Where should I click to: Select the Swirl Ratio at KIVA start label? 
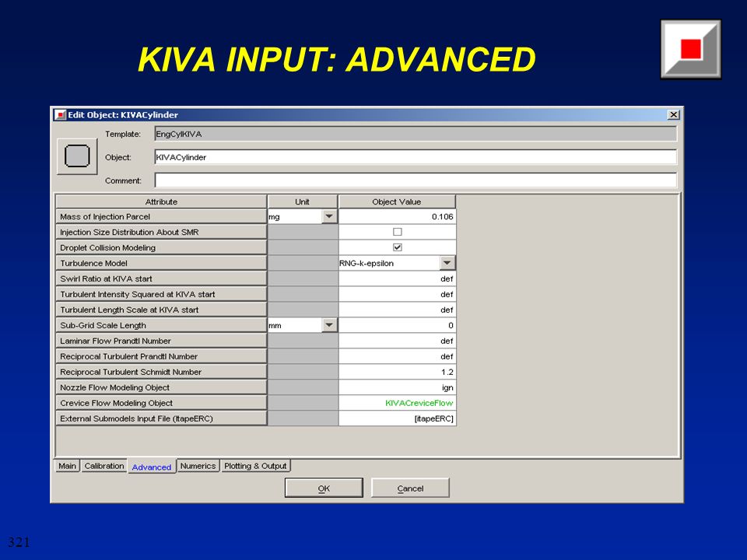click(161, 278)
